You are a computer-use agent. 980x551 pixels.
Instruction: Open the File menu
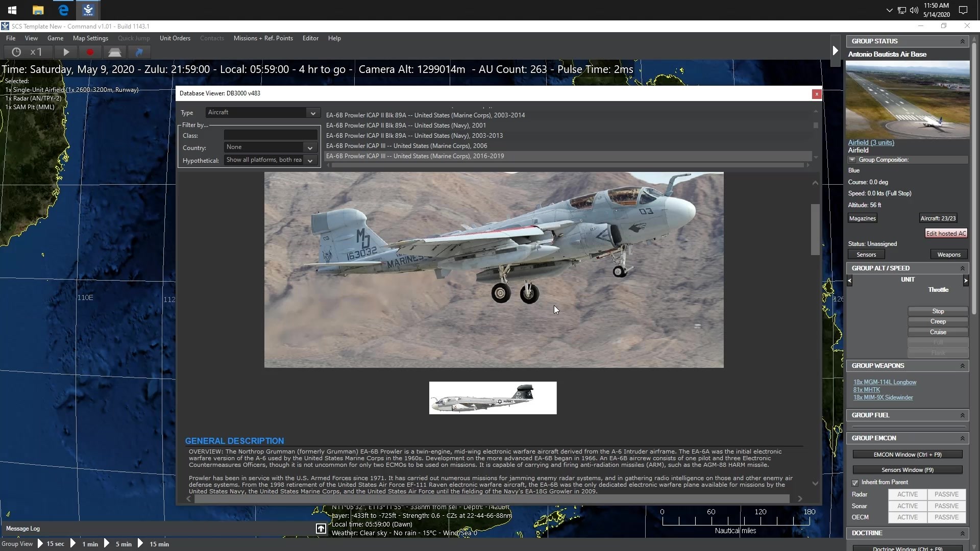click(x=11, y=38)
